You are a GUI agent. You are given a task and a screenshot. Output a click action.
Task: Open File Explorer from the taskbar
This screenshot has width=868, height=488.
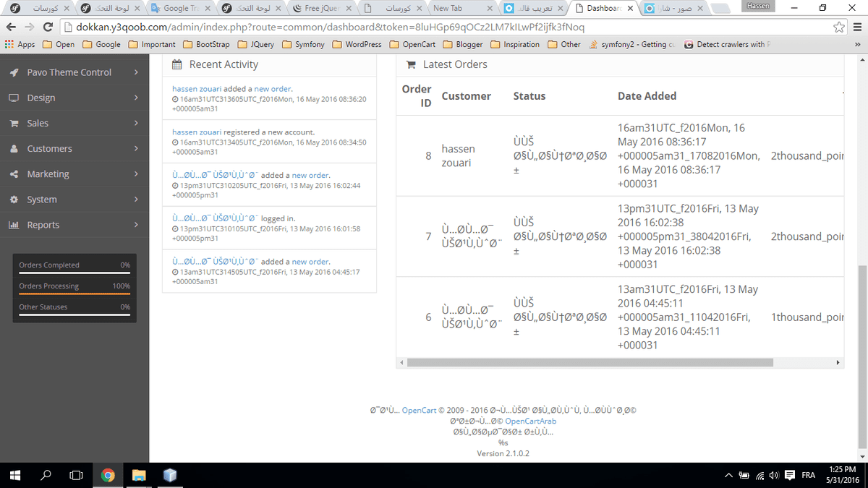139,475
